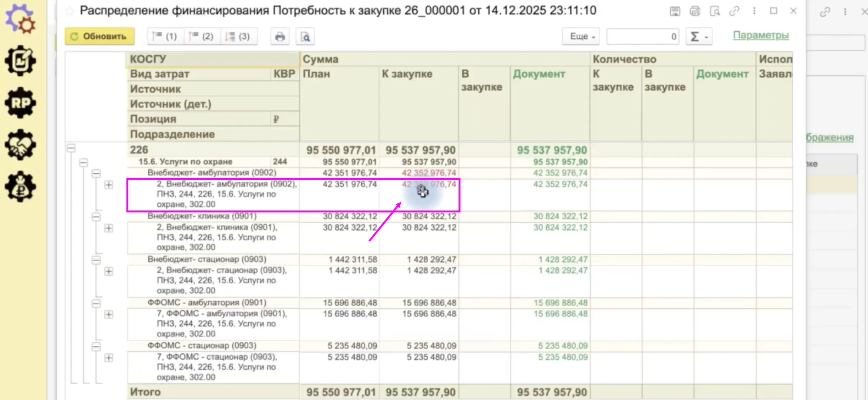
Task: Expand to grouping level (3)
Action: pyautogui.click(x=238, y=36)
